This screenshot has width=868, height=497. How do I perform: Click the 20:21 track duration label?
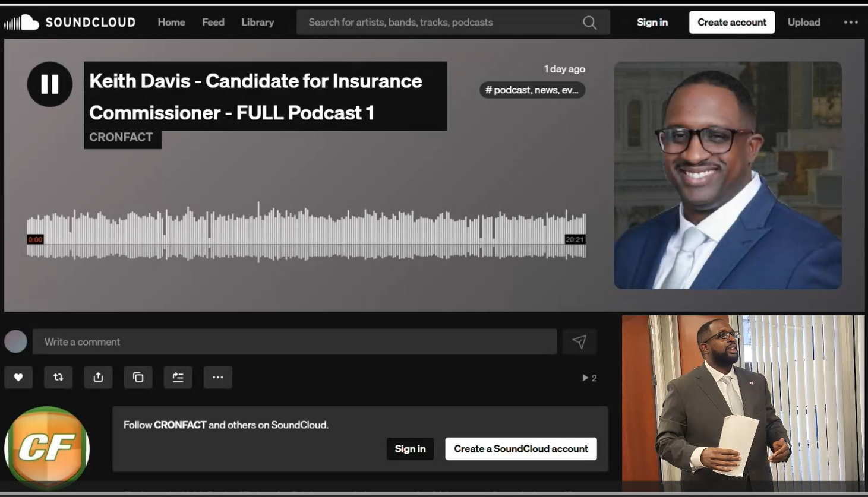pyautogui.click(x=575, y=239)
